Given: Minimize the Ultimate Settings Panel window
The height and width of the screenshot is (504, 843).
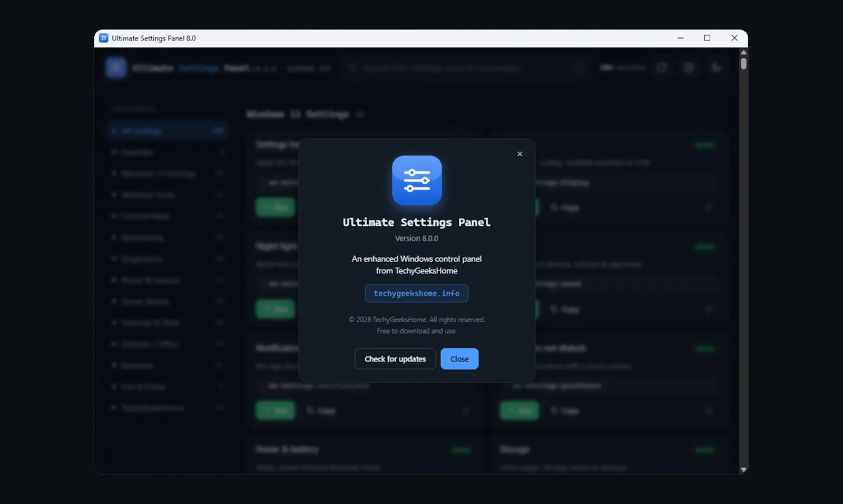Looking at the screenshot, I should click(x=680, y=38).
